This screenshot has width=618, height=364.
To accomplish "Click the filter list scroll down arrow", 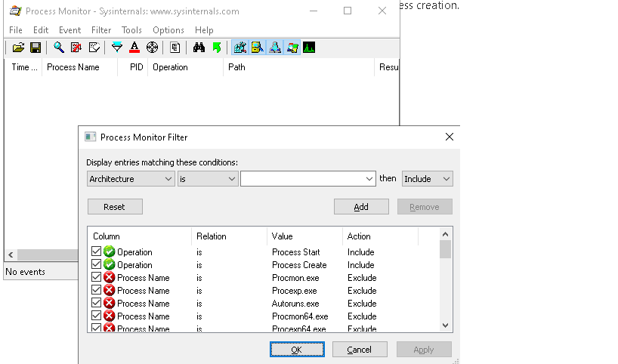I will pos(446,325).
